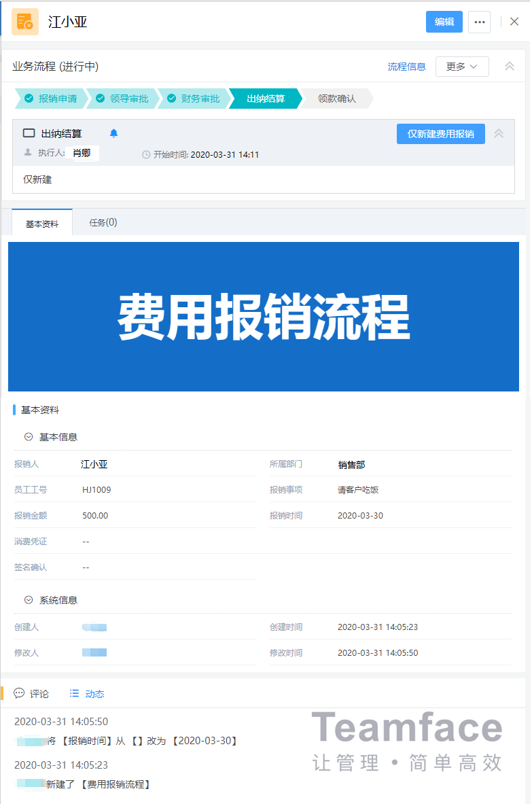Click the 仅新建费用报销 button
This screenshot has height=804, width=532.
click(440, 134)
